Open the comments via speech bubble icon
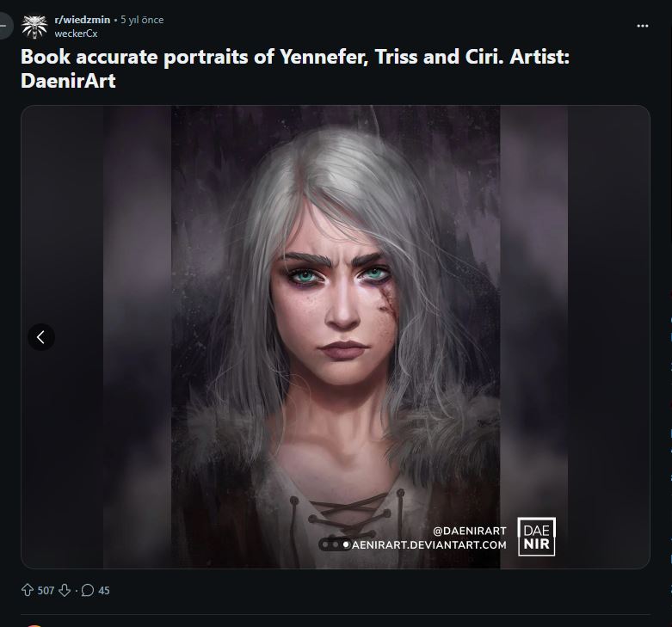 coord(87,591)
